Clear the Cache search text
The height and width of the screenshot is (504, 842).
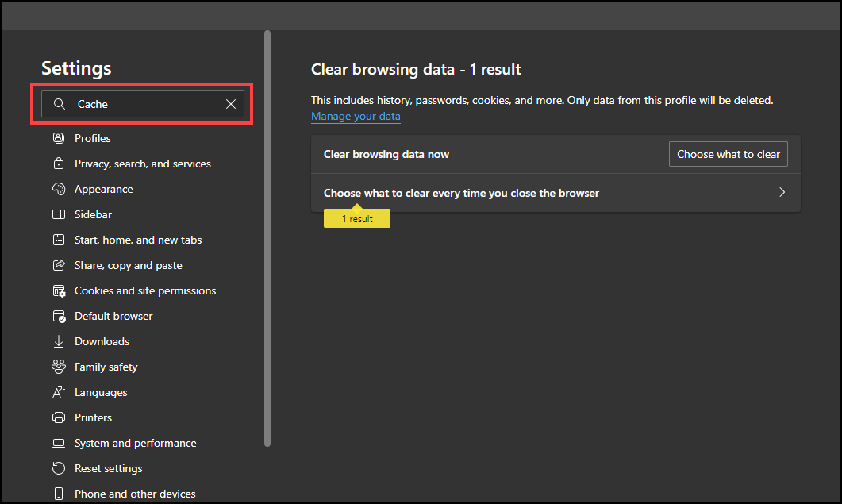coord(231,104)
